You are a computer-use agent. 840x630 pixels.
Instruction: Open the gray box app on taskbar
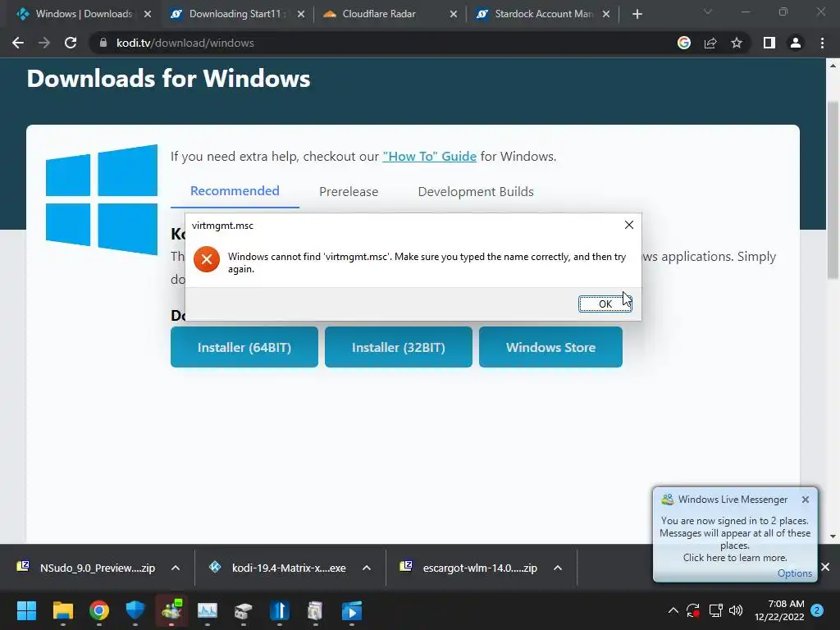point(243,610)
